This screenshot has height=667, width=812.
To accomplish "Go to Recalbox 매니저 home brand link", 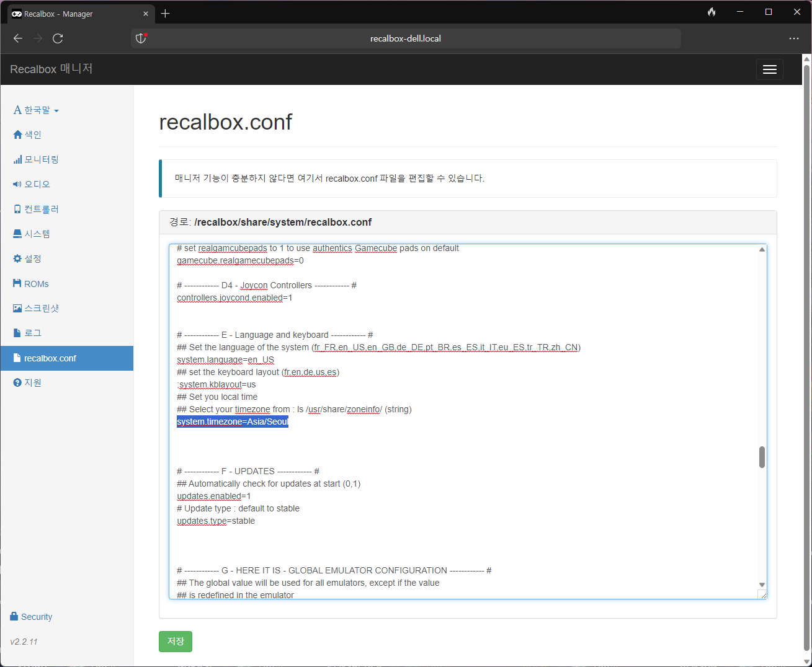I will (x=51, y=69).
